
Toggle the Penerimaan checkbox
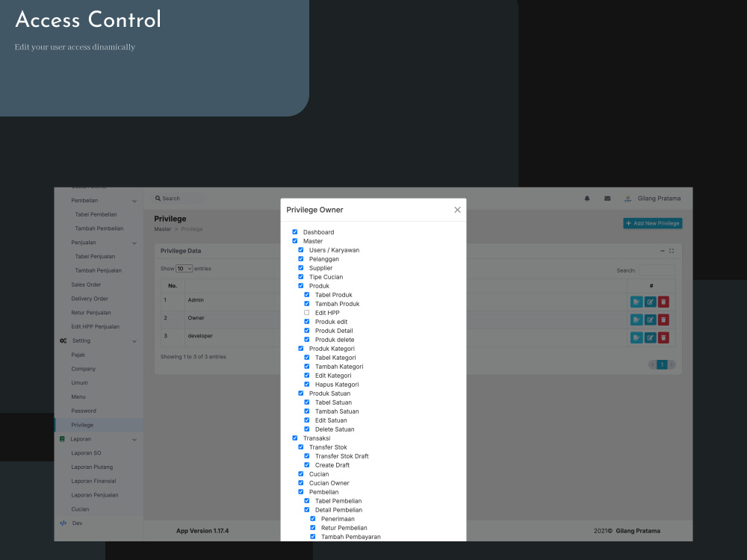312,519
